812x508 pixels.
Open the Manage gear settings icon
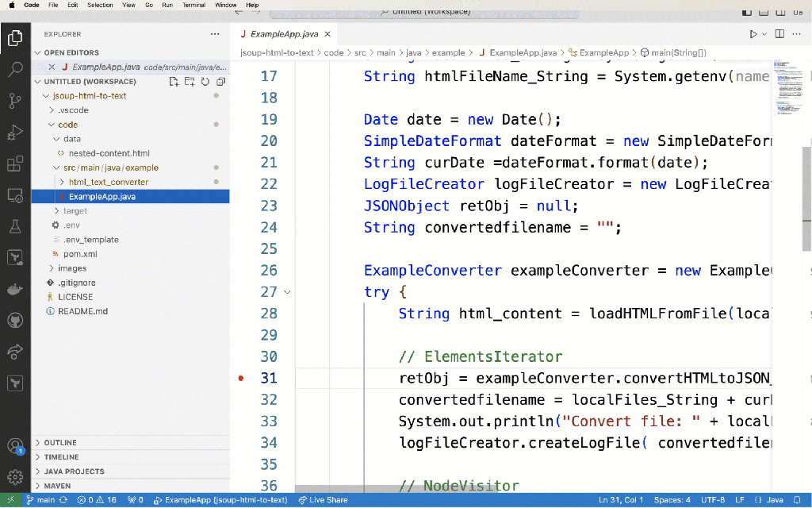point(15,476)
